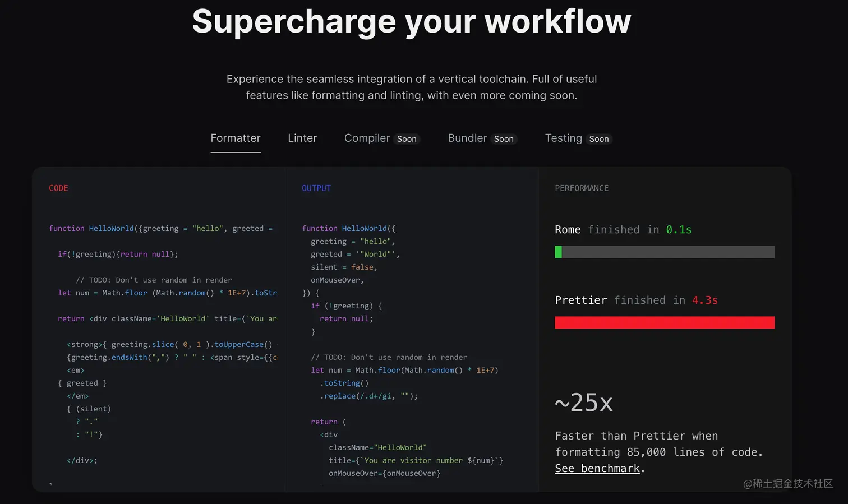
Task: Follow the See benchmark link
Action: 597,468
